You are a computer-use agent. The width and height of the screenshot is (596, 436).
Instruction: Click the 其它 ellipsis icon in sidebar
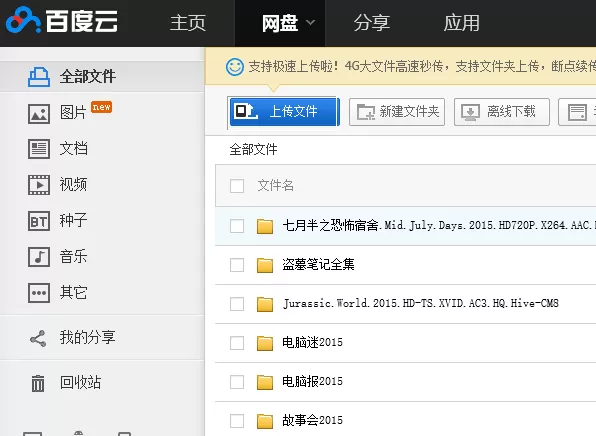[39, 293]
